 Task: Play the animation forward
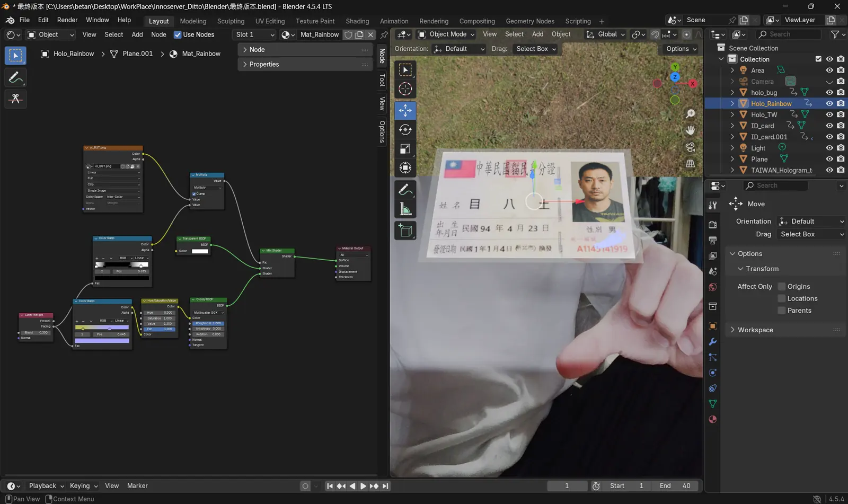[363, 486]
